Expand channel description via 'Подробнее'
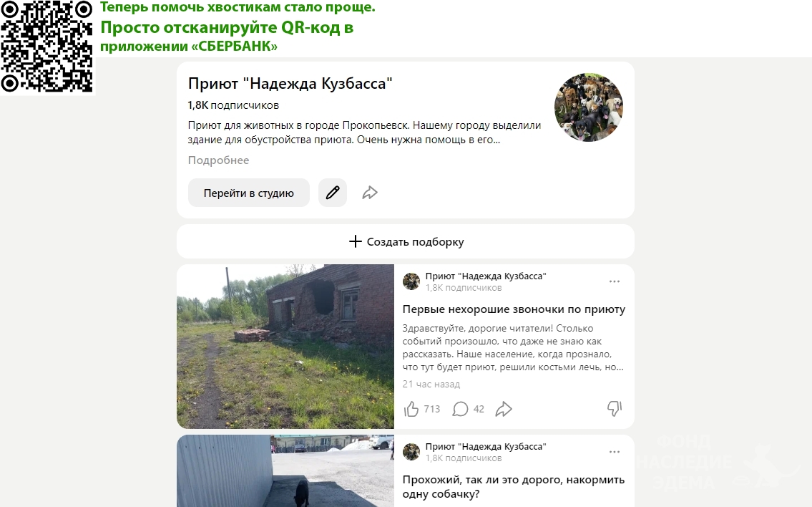Viewport: 812px width, 507px height. (218, 160)
